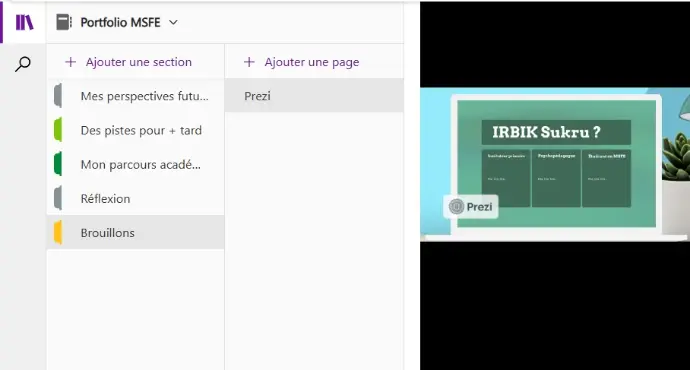Select the Brouillons section

click(x=136, y=232)
